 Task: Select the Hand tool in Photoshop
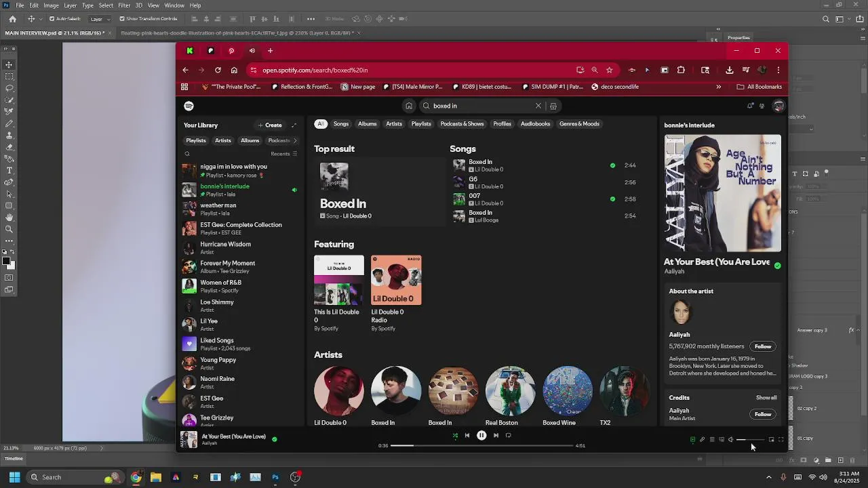(9, 217)
